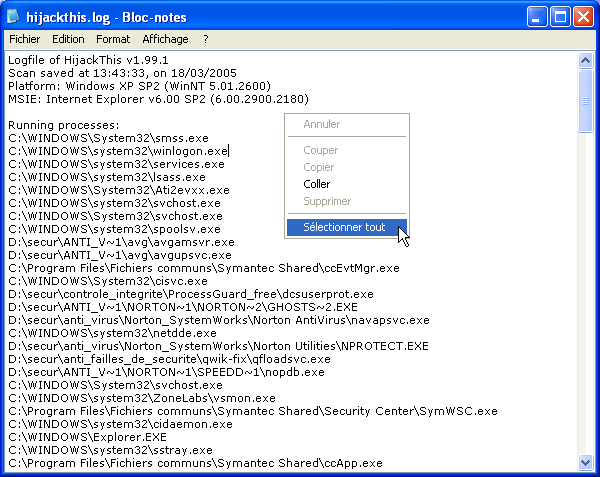Close the hijackthis.log window
600x477 pixels.
click(x=583, y=17)
